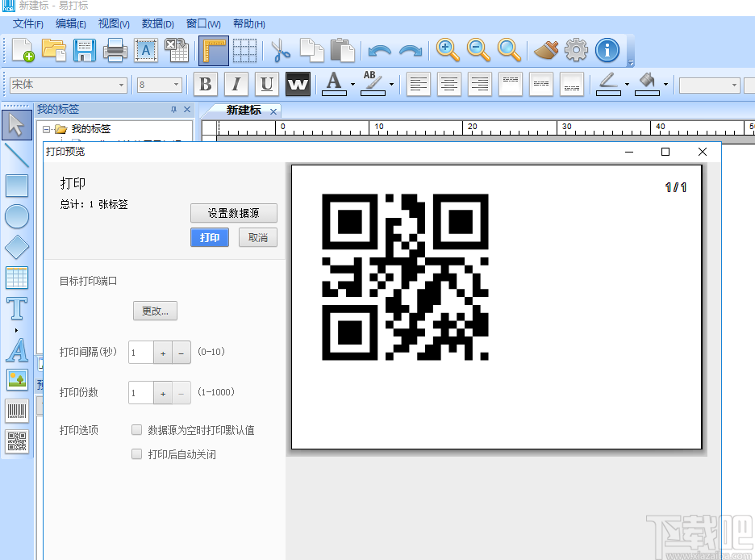Image resolution: width=755 pixels, height=560 pixels.
Task: Toggle bold text formatting
Action: point(206,84)
